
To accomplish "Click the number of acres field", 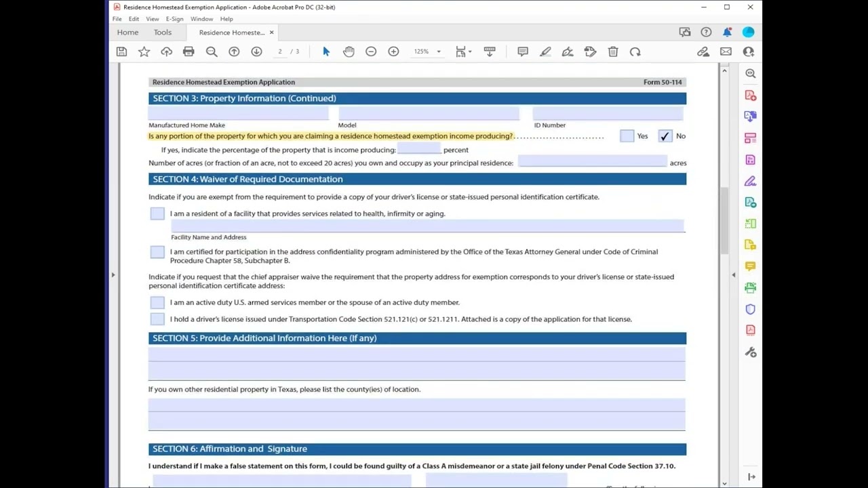I will (593, 161).
